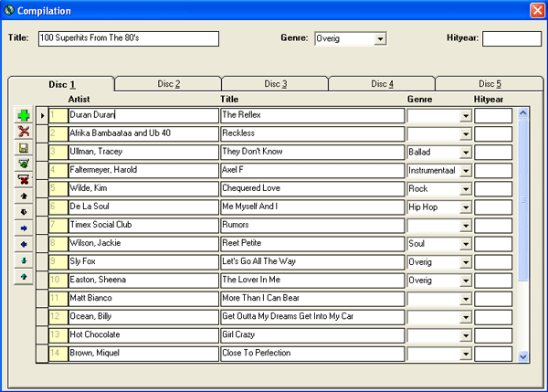Expand the Soul genre dropdown

click(466, 244)
